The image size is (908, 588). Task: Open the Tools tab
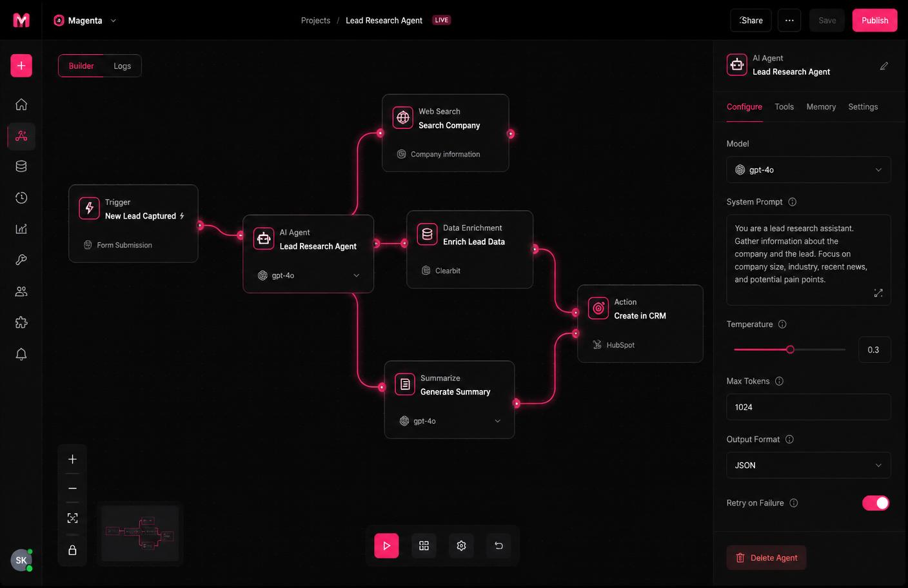[x=784, y=107]
